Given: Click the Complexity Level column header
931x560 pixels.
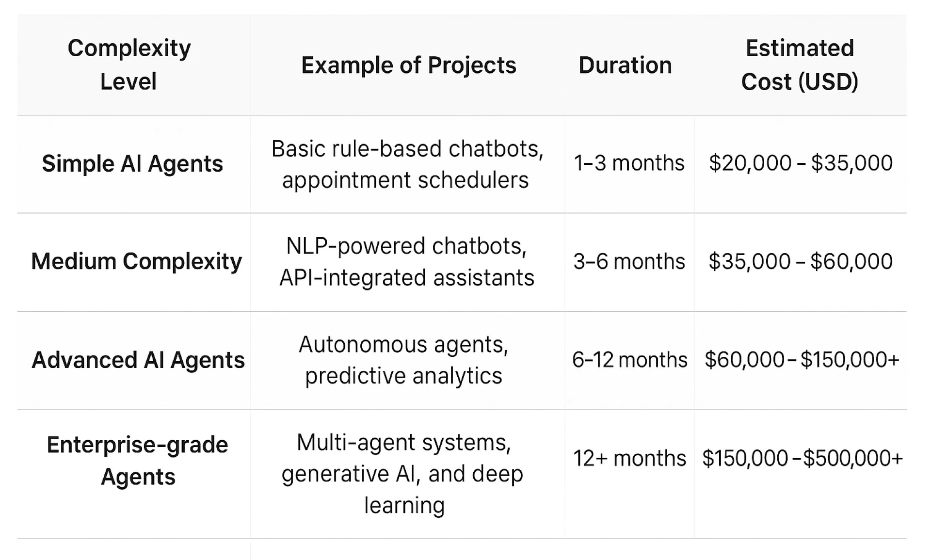Looking at the screenshot, I should 129,64.
